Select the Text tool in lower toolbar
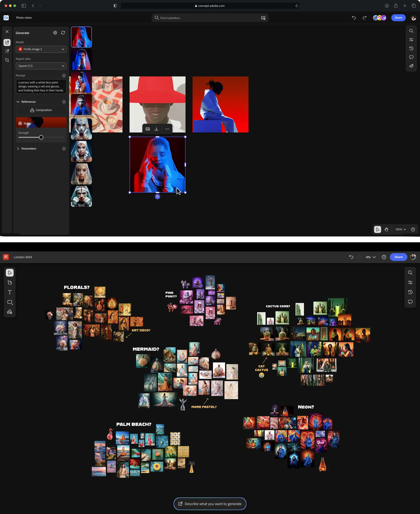Screen dimensions: 420x514 [10, 292]
